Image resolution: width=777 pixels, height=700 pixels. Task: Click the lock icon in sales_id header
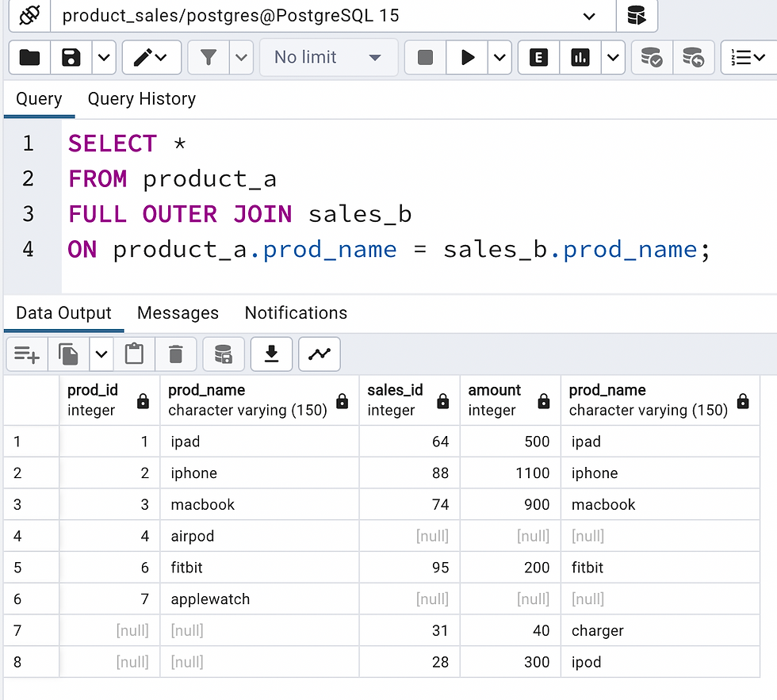(x=443, y=400)
